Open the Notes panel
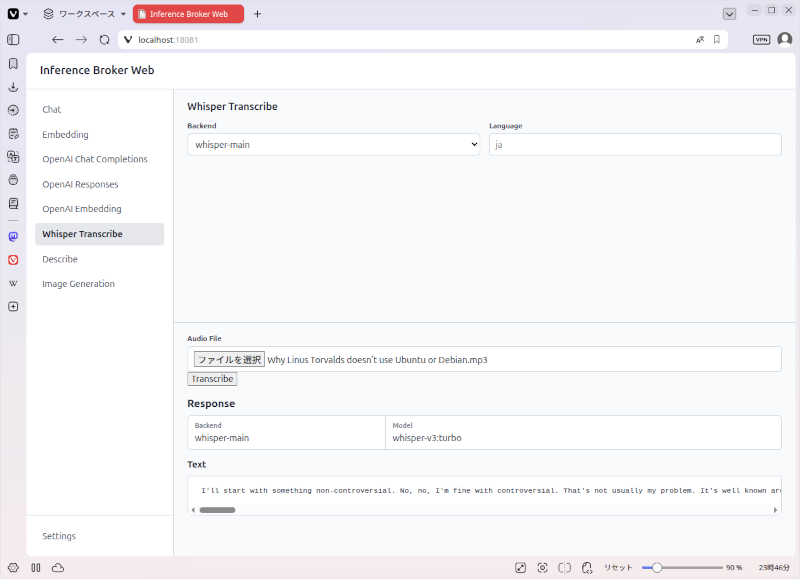This screenshot has height=579, width=800. (14, 134)
